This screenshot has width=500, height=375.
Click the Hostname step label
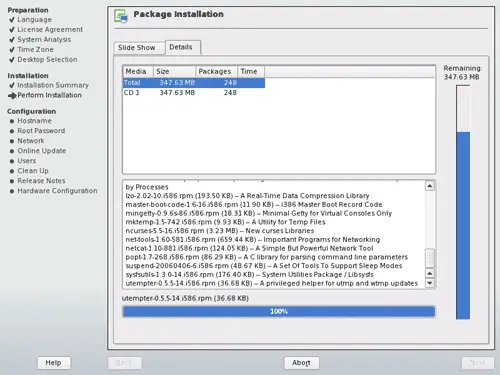[34, 121]
